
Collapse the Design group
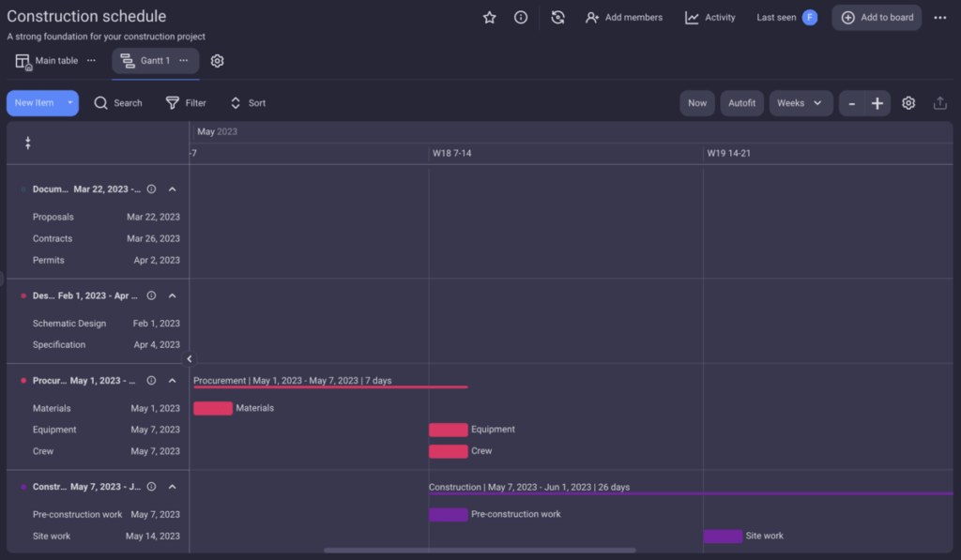click(x=173, y=295)
